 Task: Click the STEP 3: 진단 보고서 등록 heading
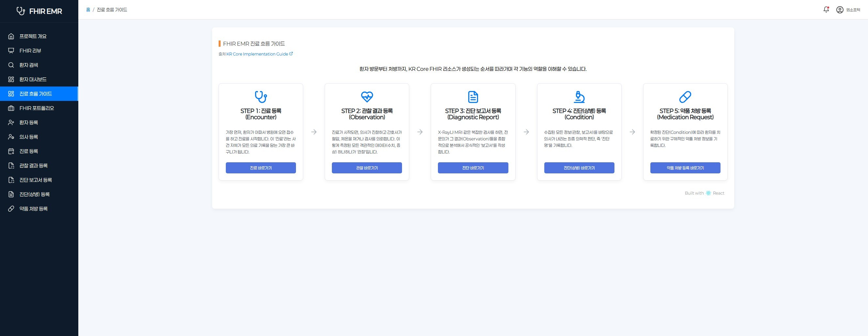pyautogui.click(x=473, y=114)
